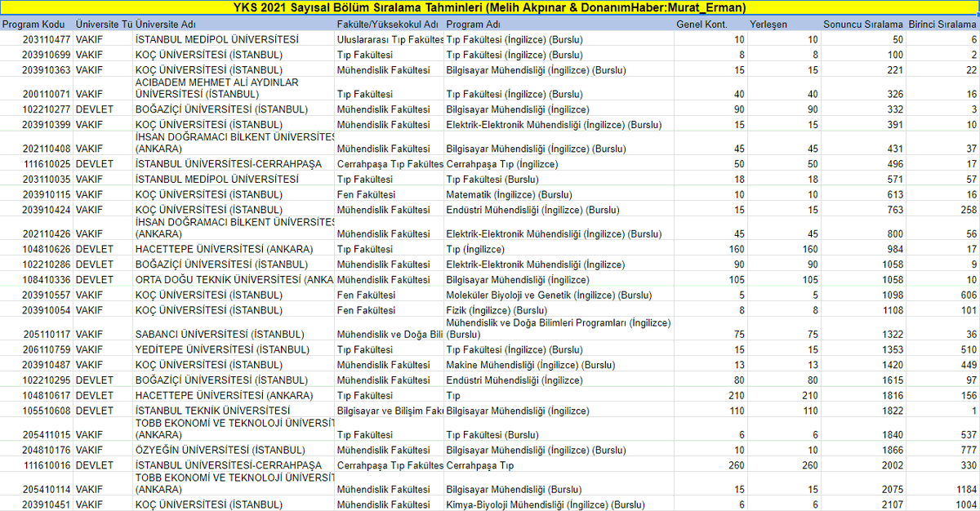The image size is (980, 511).
Task: Select 'ORTA DOĞU TEKNİK ÜNİVERSİTESİ' cell
Action: [234, 280]
